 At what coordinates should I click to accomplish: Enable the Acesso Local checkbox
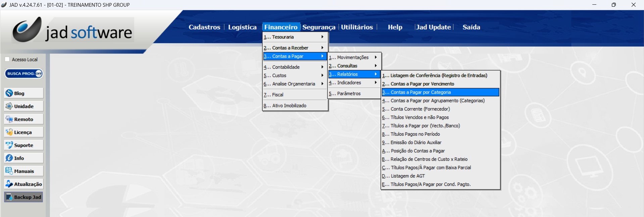point(7,59)
